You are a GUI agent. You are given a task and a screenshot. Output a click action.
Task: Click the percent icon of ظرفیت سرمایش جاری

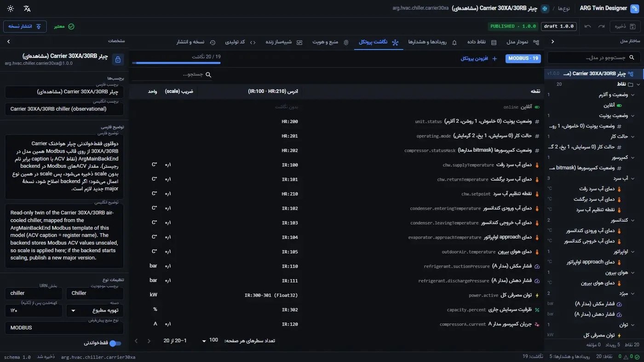tap(537, 310)
